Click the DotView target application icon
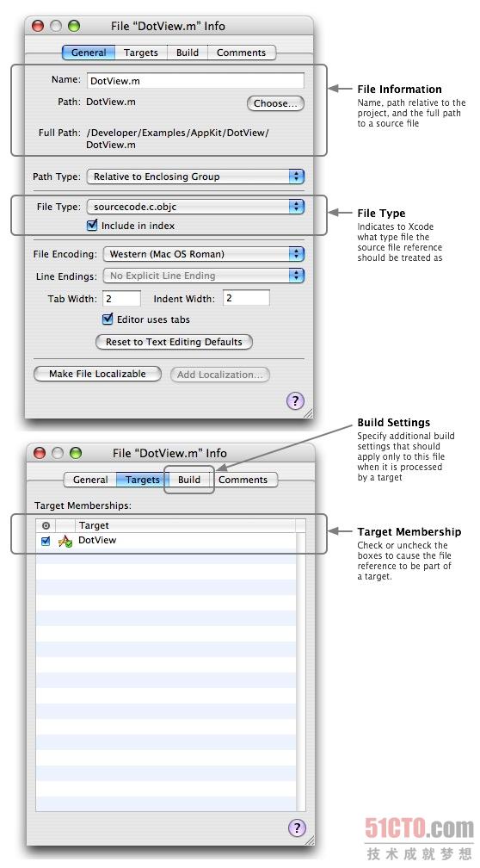 [65, 541]
